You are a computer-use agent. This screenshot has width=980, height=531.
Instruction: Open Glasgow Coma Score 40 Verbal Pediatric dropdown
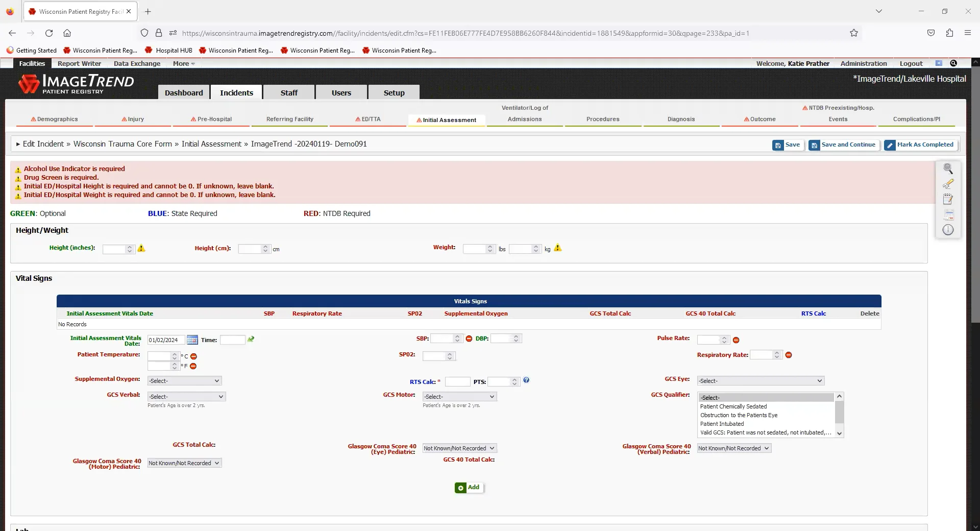[734, 448]
